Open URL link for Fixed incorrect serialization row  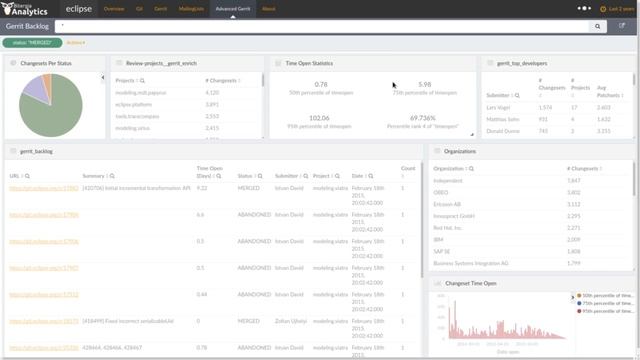[x=44, y=321]
